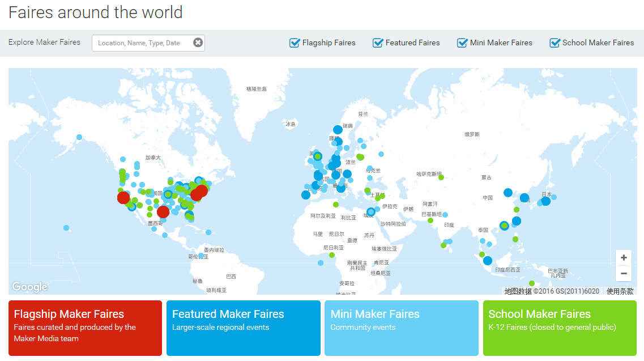Open the blue Featured Maker Faires card
Image resolution: width=644 pixels, height=361 pixels.
pos(243,328)
